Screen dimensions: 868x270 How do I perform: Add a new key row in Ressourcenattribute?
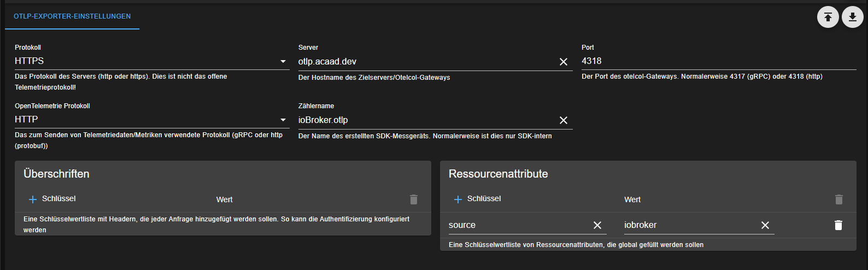458,199
